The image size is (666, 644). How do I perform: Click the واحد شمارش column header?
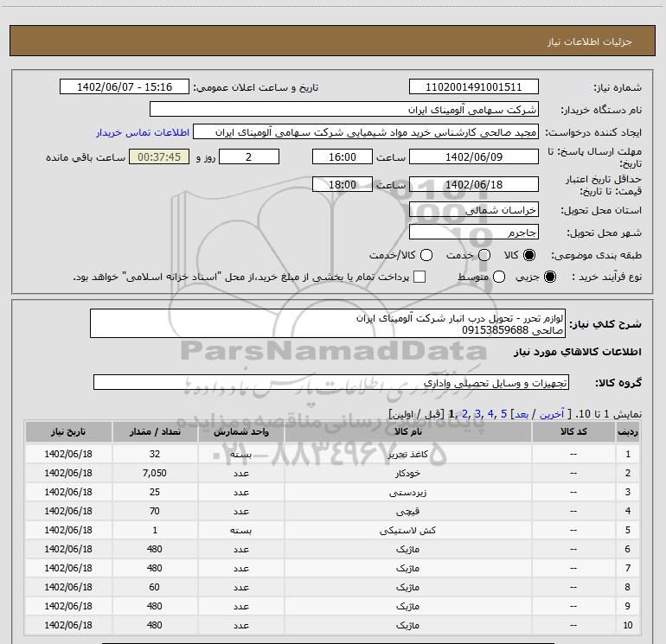(240, 431)
